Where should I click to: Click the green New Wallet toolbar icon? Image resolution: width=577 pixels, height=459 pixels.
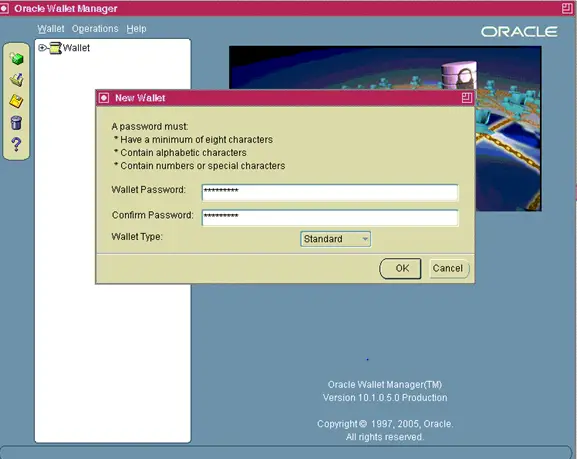click(17, 58)
